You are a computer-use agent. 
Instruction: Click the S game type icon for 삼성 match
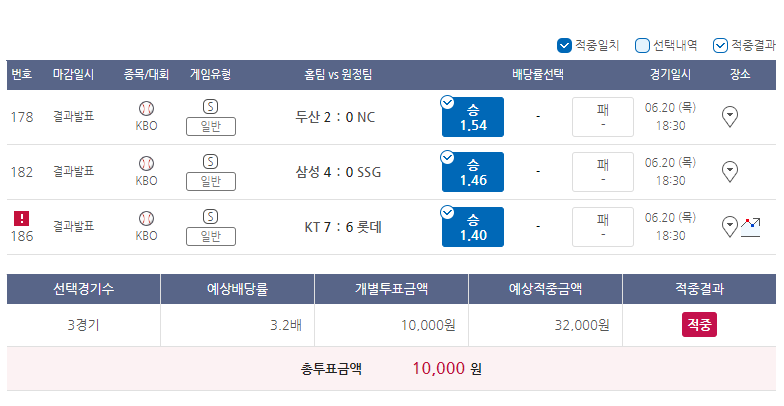pos(210,162)
